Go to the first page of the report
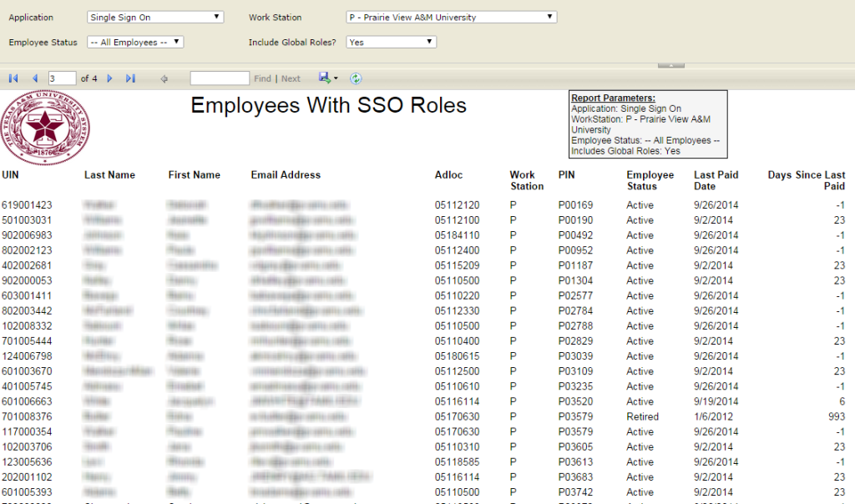The height and width of the screenshot is (504, 855). [x=13, y=78]
